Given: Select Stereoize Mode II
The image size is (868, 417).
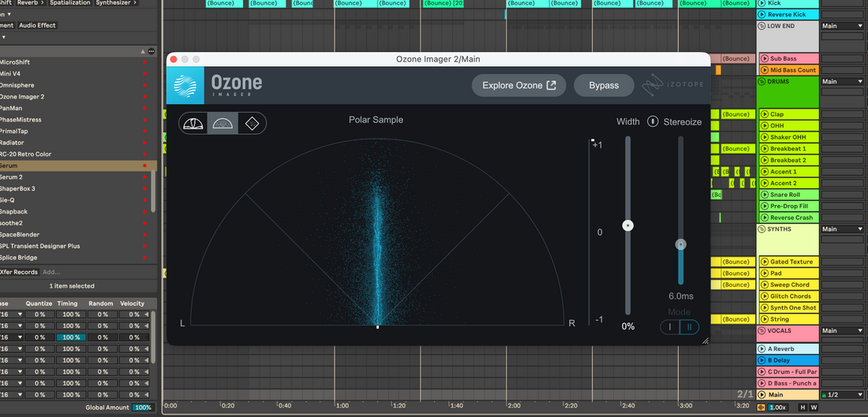Looking at the screenshot, I should point(689,327).
